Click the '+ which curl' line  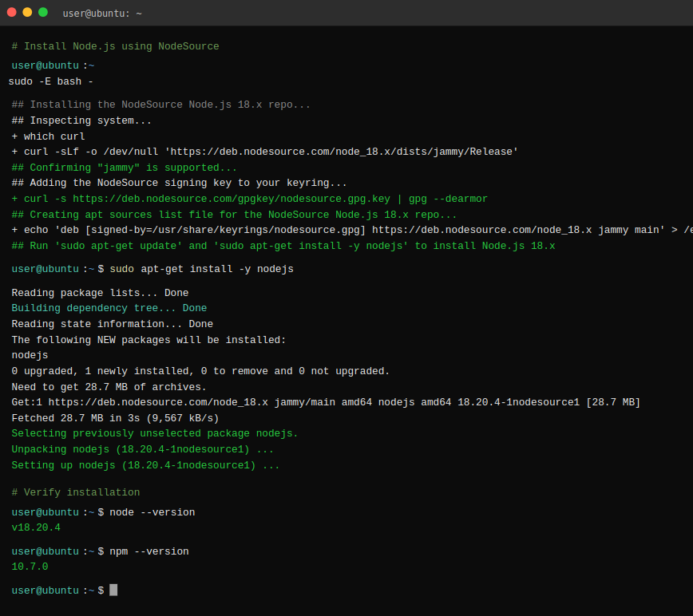pyautogui.click(x=48, y=136)
